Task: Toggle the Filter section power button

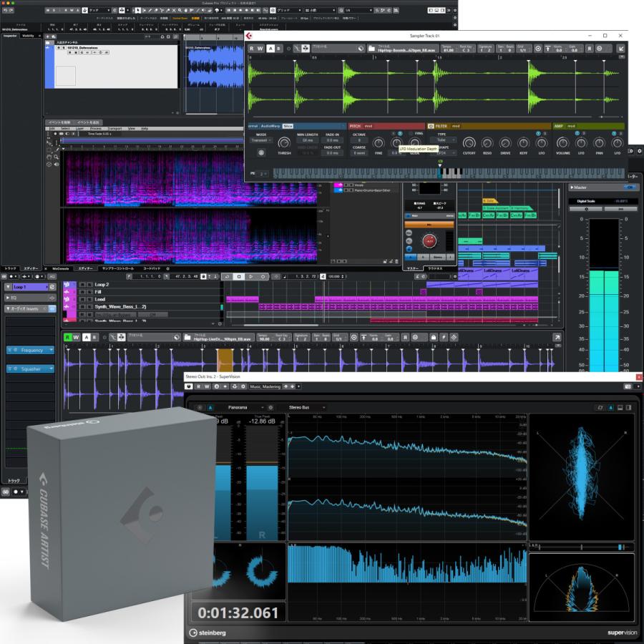Action: [x=431, y=126]
